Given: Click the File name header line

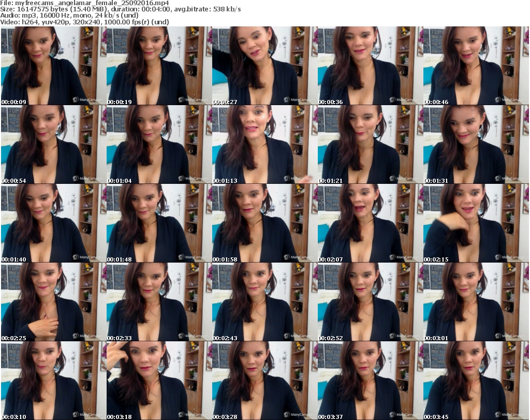Looking at the screenshot, I should coord(85,3).
